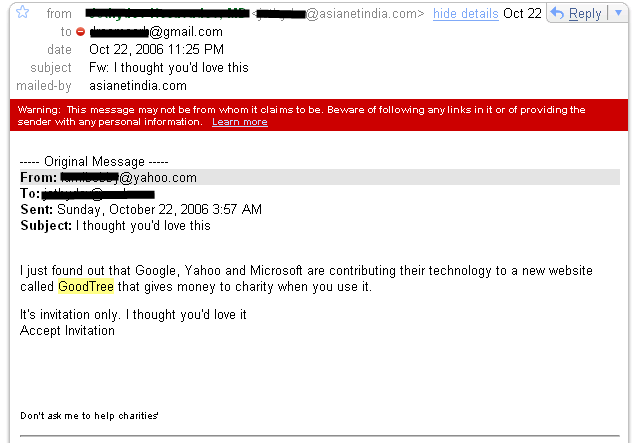The width and height of the screenshot is (635, 443).
Task: Open the dropdown arrow next to Reply
Action: (x=617, y=13)
